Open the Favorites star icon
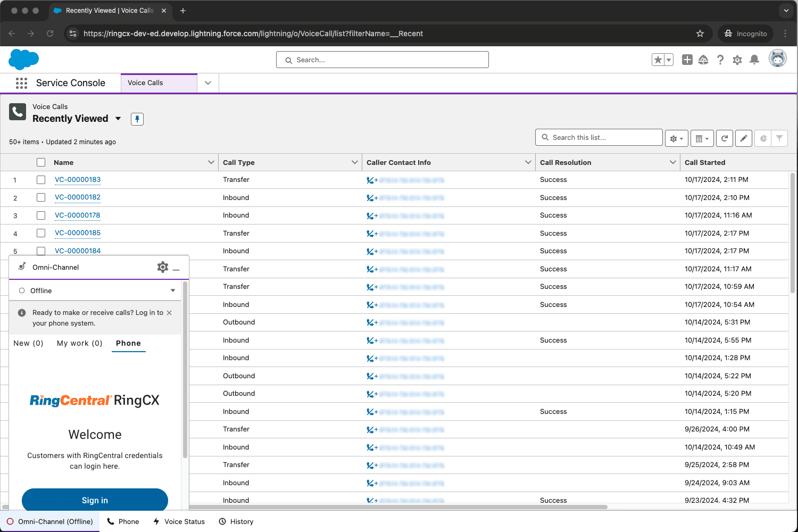Viewport: 798px width, 532px height. tap(658, 60)
